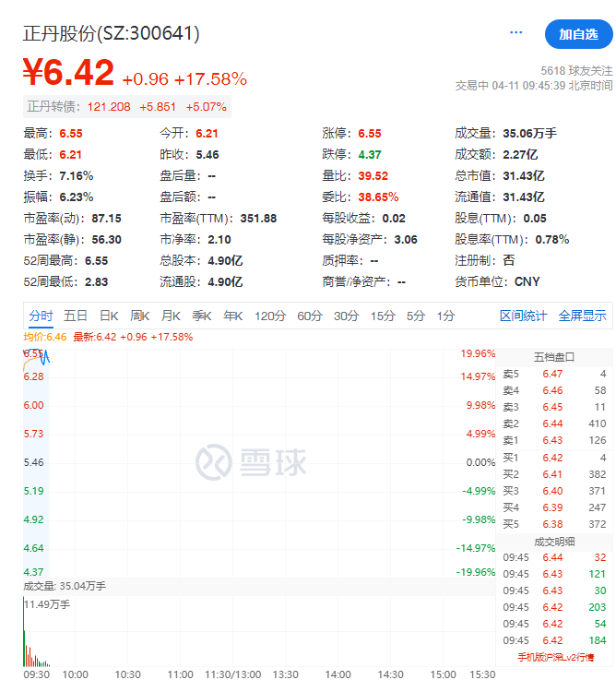The width and height of the screenshot is (616, 680).
Task: Open the 手机版沪深Lv2行情 link
Action: [x=555, y=657]
